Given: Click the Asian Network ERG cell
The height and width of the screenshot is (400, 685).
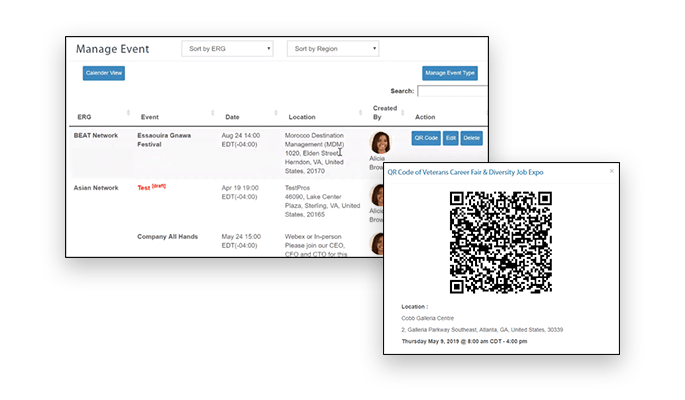Looking at the screenshot, I should pos(96,188).
